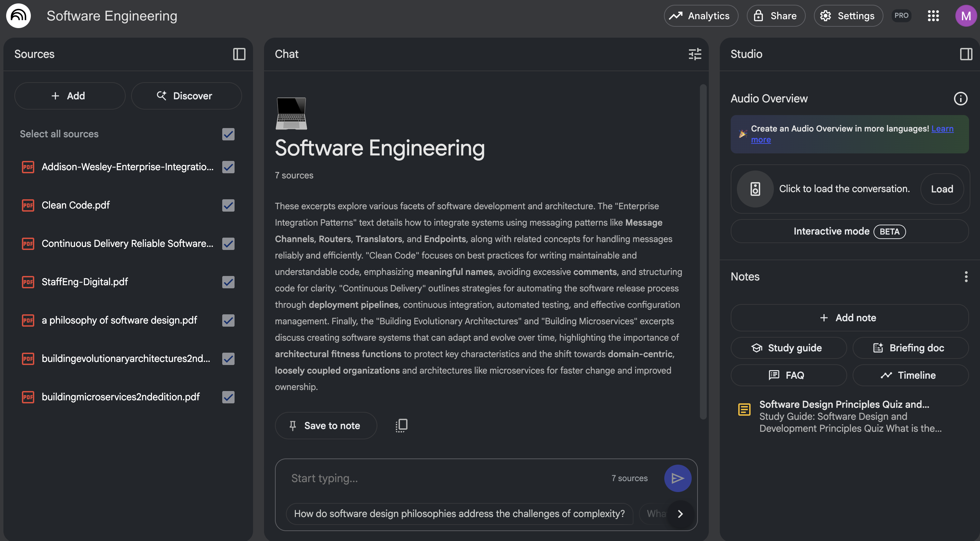This screenshot has width=980, height=541.
Task: Click the Learn more link
Action: click(x=942, y=129)
